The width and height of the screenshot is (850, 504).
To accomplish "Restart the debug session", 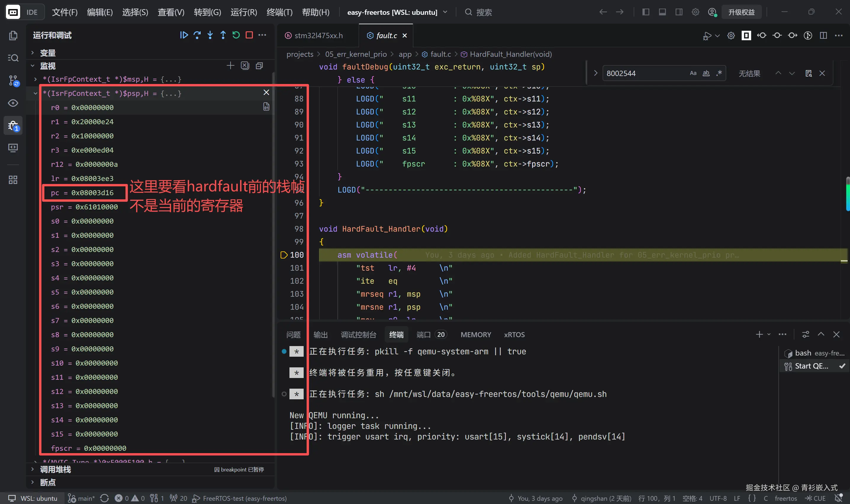I will point(236,35).
